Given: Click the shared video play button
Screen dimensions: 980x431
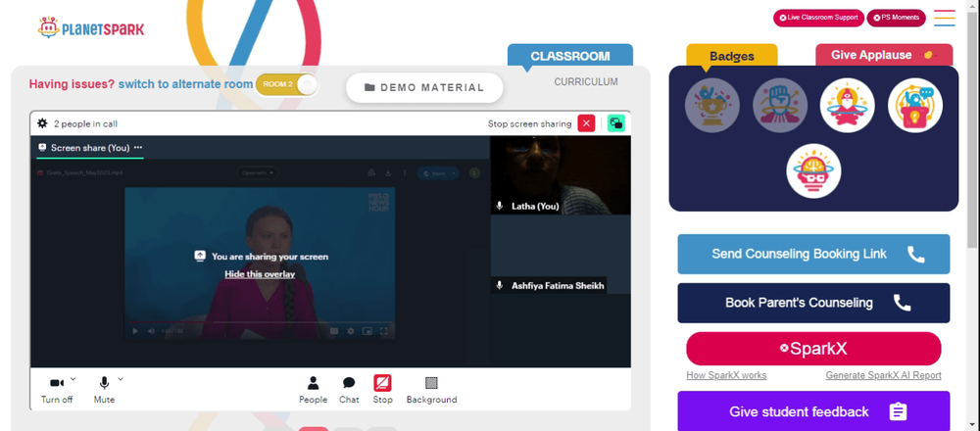Looking at the screenshot, I should (135, 331).
